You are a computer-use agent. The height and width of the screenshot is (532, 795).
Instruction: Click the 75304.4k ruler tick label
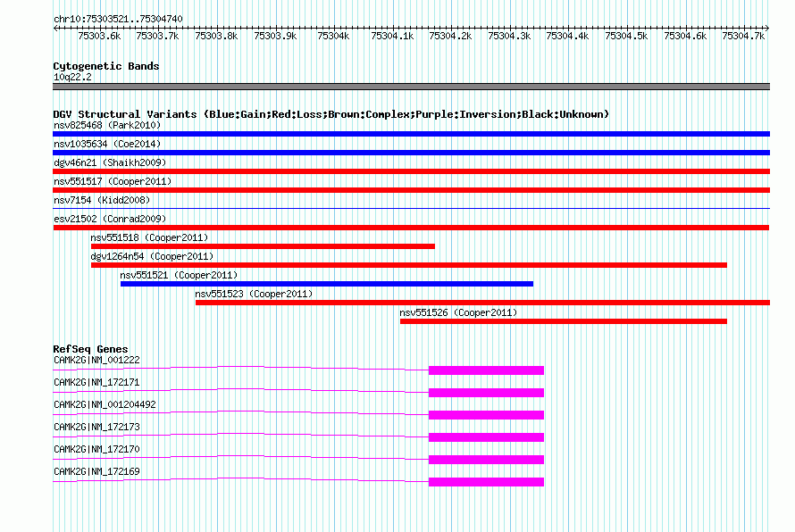point(568,37)
